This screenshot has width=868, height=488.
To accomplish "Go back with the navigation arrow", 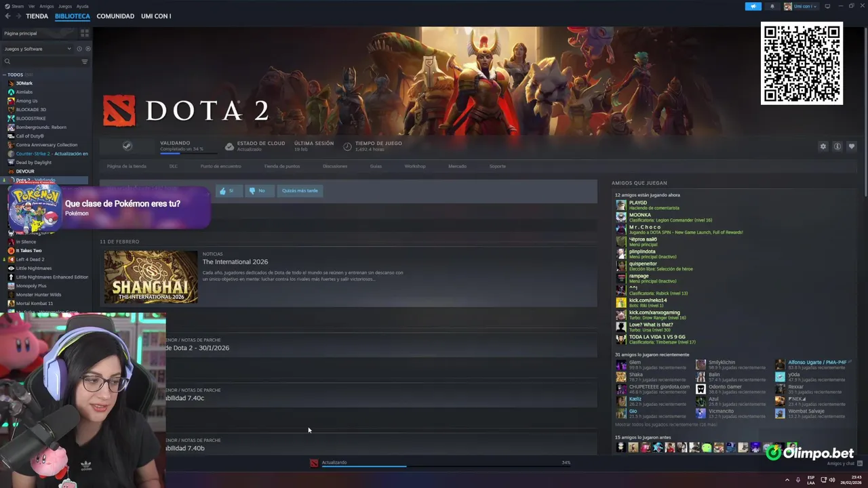I will [x=7, y=16].
